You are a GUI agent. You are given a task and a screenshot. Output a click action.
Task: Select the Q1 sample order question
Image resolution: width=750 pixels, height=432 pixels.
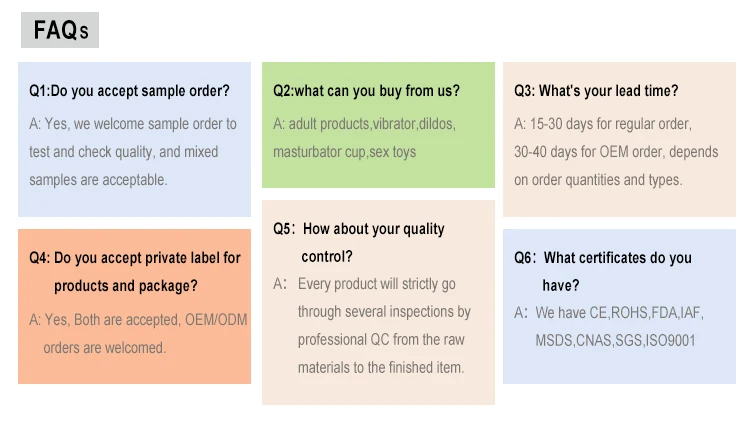click(x=130, y=91)
